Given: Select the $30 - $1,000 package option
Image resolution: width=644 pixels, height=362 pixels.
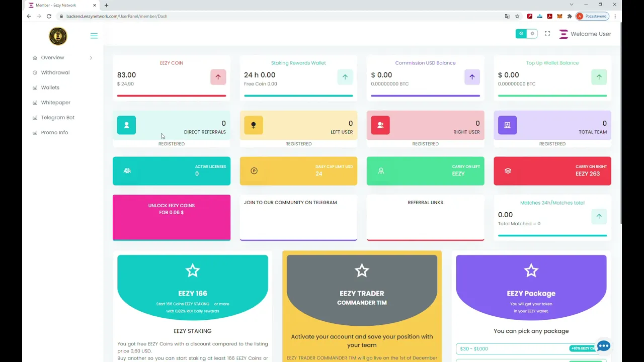Looking at the screenshot, I should tap(531, 348).
